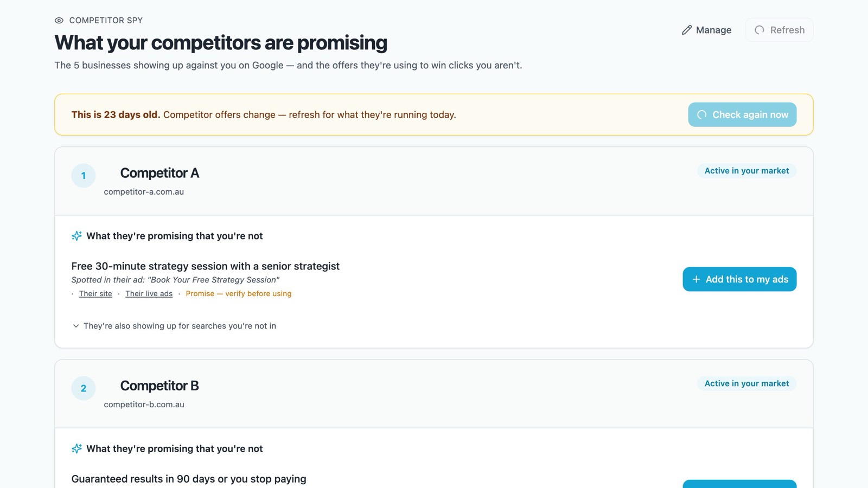
Task: Click Active in your market badge for Competitor B
Action: coord(746,383)
